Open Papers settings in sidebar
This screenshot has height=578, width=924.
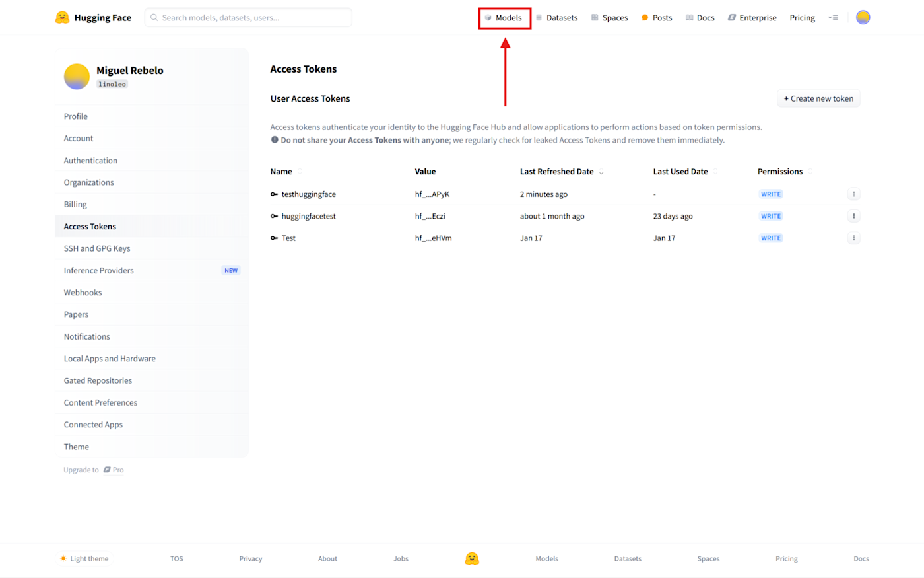pos(152,314)
